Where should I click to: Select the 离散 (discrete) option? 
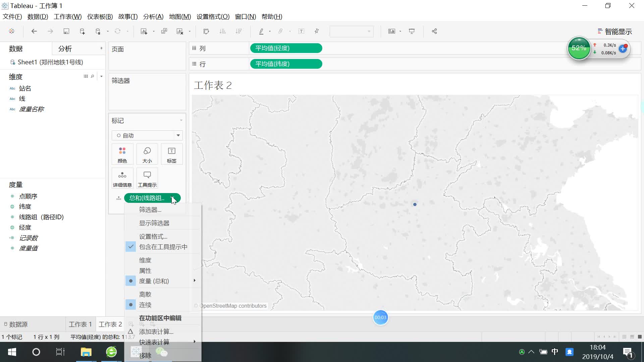tap(145, 294)
